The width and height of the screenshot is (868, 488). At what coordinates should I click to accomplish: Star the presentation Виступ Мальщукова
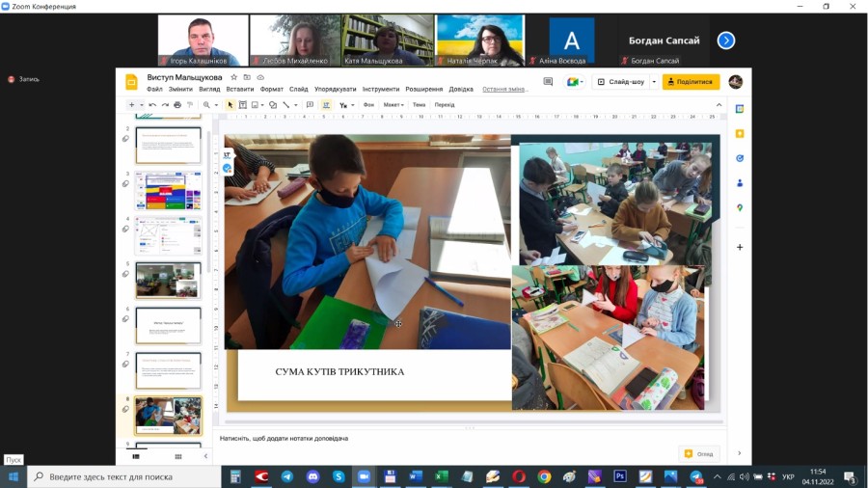234,77
